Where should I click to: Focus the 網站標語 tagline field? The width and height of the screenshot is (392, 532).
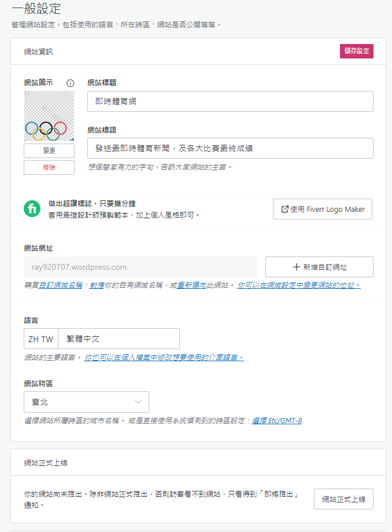point(230,148)
